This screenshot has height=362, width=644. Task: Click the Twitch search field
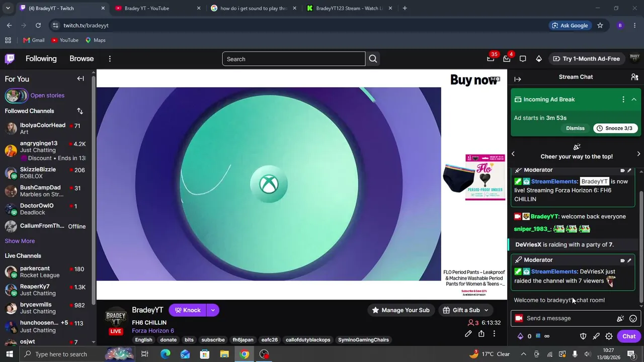(294, 59)
